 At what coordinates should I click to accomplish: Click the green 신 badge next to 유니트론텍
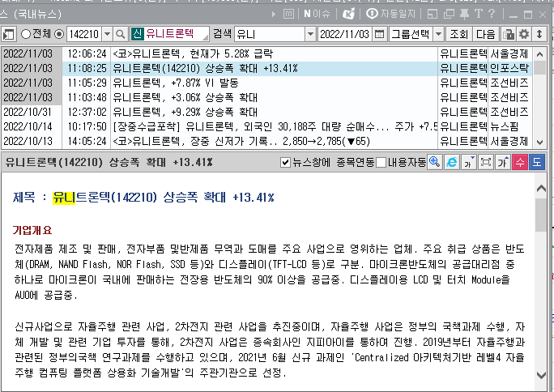[x=137, y=34]
